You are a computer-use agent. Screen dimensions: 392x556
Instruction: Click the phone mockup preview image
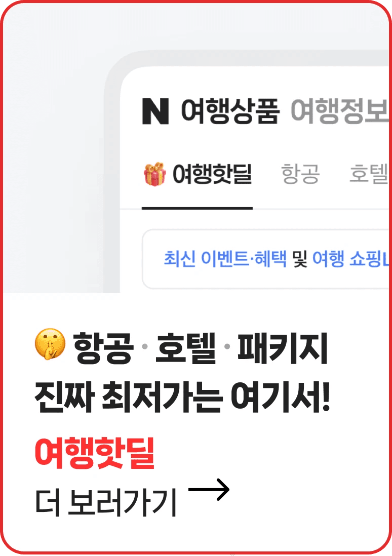pos(246,172)
